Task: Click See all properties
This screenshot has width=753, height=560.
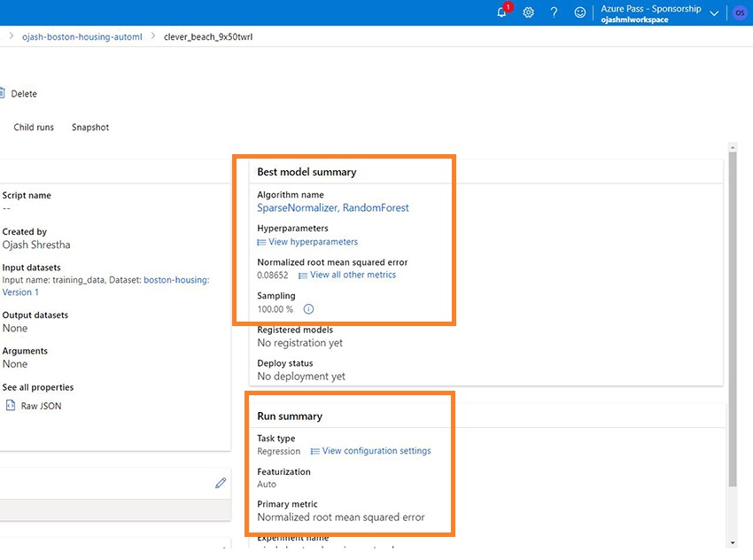Action: [x=38, y=387]
